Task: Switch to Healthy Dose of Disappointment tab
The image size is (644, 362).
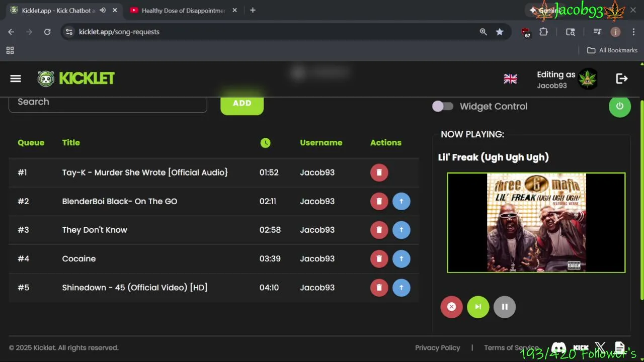Action: (184, 10)
